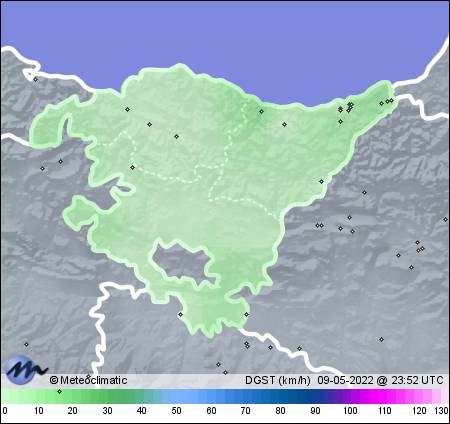Pick the dark navy color at legend value 80
Viewport: 450px width, 424px height.
(x=280, y=396)
